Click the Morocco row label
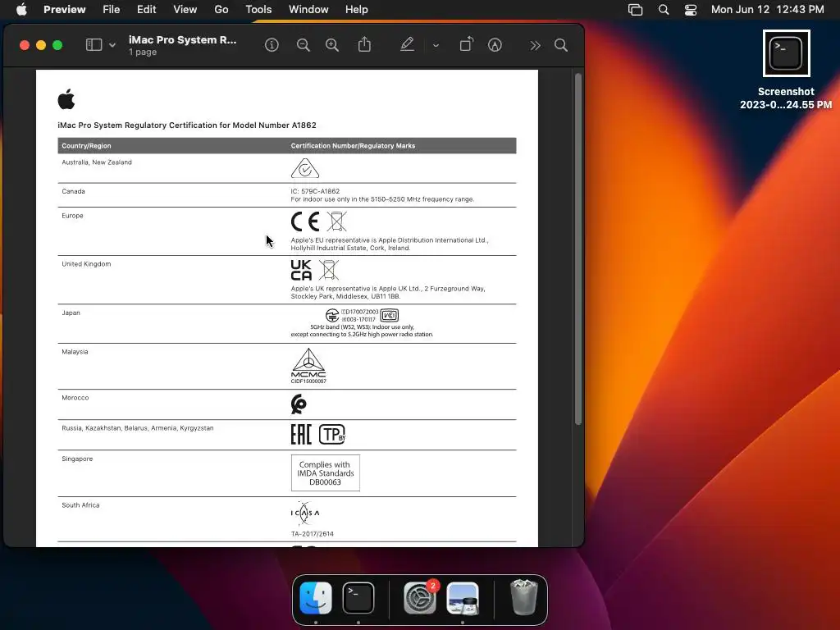The width and height of the screenshot is (840, 630). click(75, 398)
